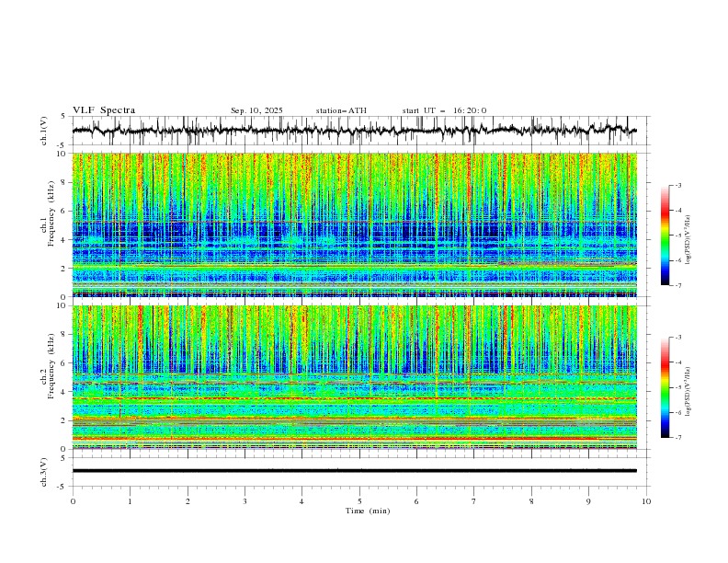Click the ch.2 PSD color bar
This screenshot has height=563, width=728.
[665, 387]
